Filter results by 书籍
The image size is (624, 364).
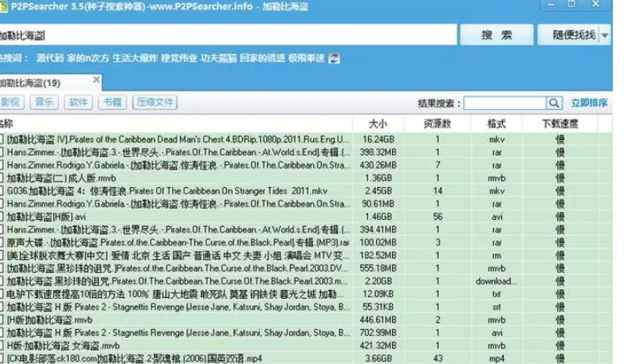tap(112, 102)
